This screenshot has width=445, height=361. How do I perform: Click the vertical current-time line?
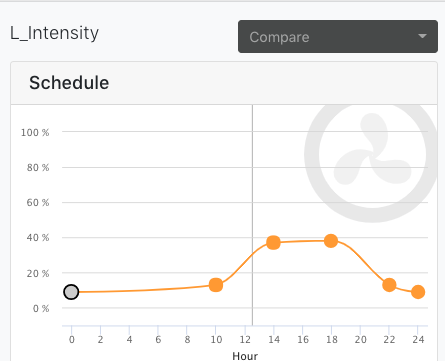[x=252, y=215]
